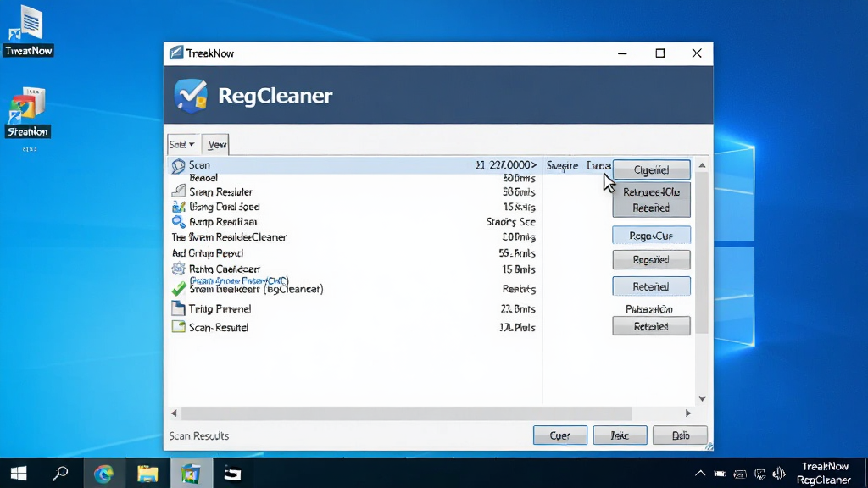
Task: Click the TreakNow title bar icon
Action: click(176, 53)
